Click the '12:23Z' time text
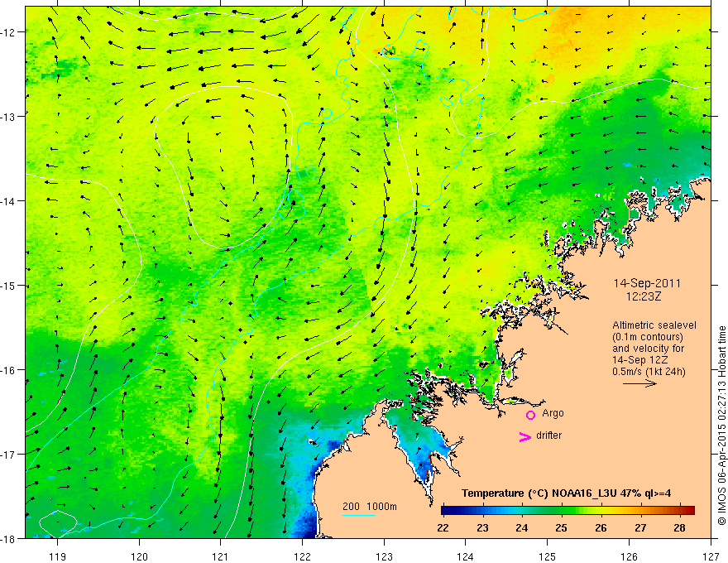Viewport: 728px width, 563px height. point(644,296)
